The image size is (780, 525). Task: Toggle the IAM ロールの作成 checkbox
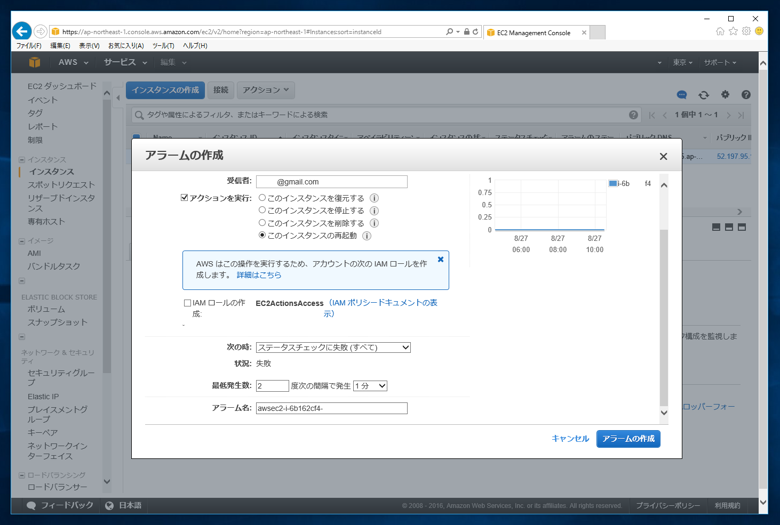(x=188, y=303)
